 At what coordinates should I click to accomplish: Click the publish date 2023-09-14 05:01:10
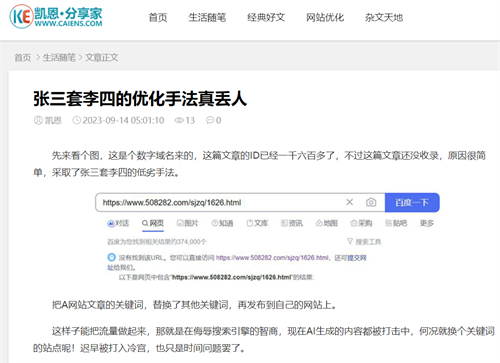tap(123, 120)
